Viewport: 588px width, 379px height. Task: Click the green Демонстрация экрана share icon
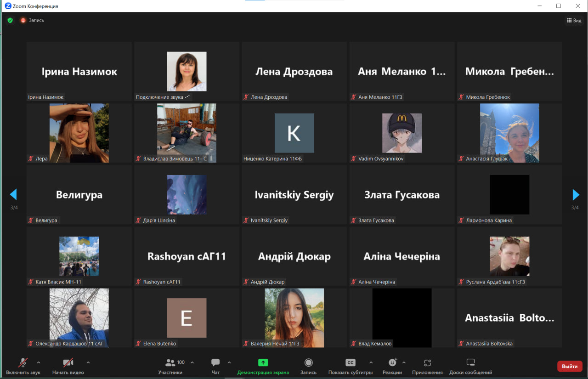point(263,362)
